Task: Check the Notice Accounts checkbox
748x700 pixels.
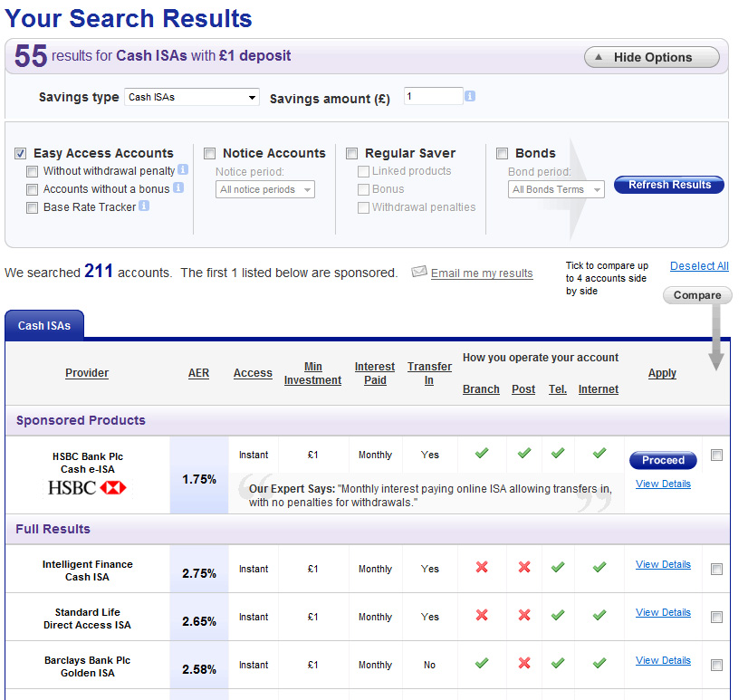Action: point(209,153)
